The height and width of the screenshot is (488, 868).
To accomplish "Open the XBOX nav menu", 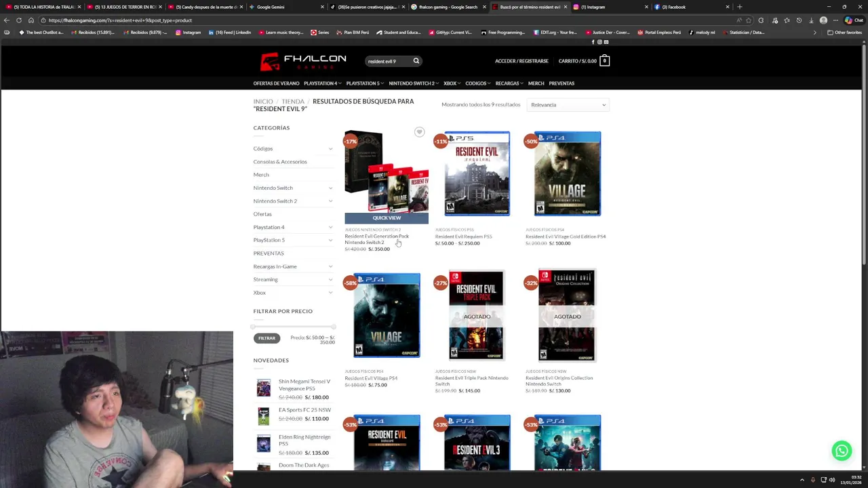I will 452,83.
